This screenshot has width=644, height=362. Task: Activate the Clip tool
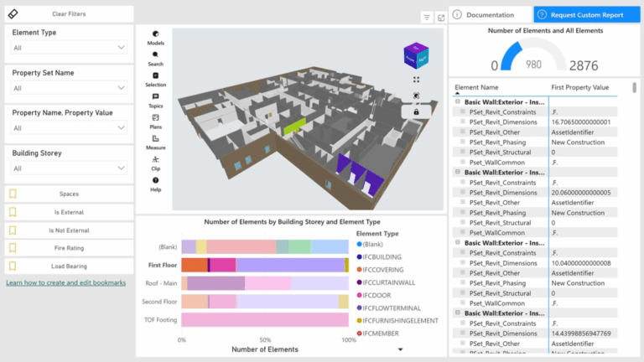pyautogui.click(x=155, y=163)
